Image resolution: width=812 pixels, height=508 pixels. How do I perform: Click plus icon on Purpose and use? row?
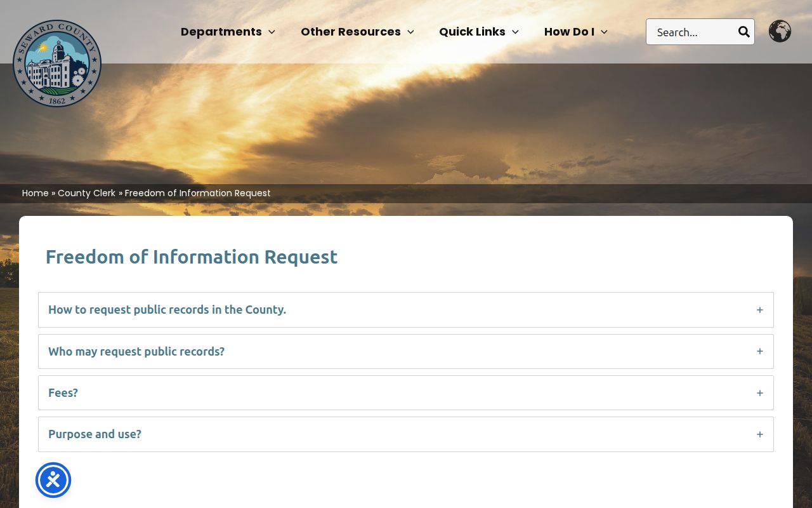point(759,434)
